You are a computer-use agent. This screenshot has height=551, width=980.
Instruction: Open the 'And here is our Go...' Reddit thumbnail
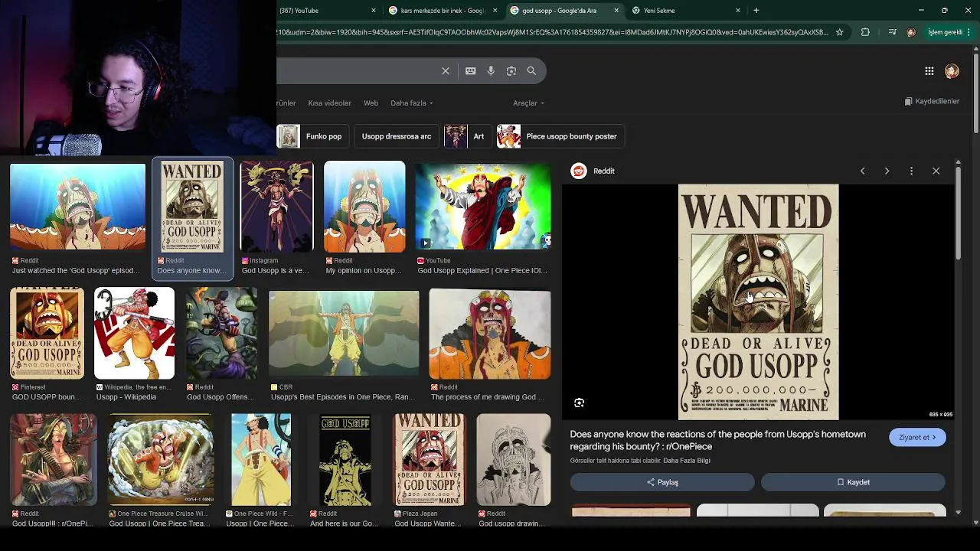point(345,460)
